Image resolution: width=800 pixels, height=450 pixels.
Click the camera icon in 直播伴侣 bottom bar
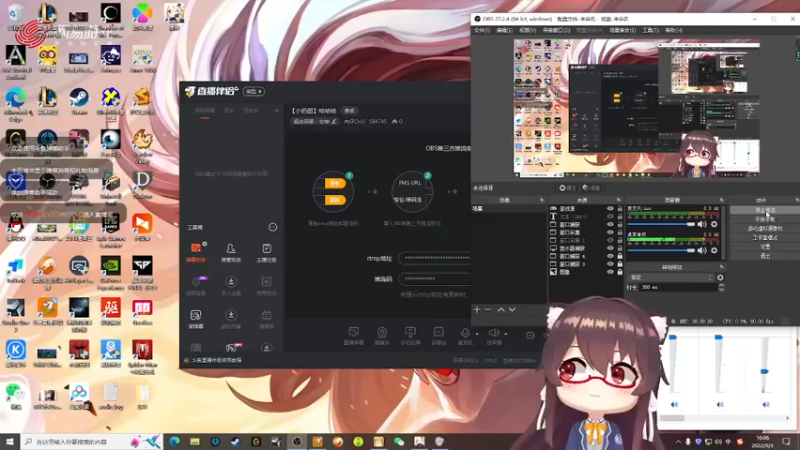click(382, 332)
